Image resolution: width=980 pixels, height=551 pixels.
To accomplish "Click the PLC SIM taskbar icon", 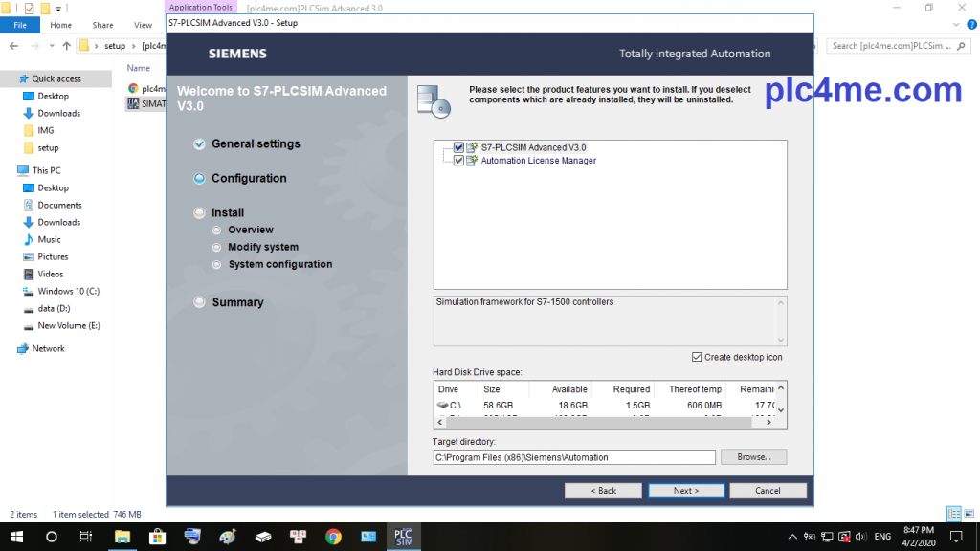I will click(x=403, y=536).
